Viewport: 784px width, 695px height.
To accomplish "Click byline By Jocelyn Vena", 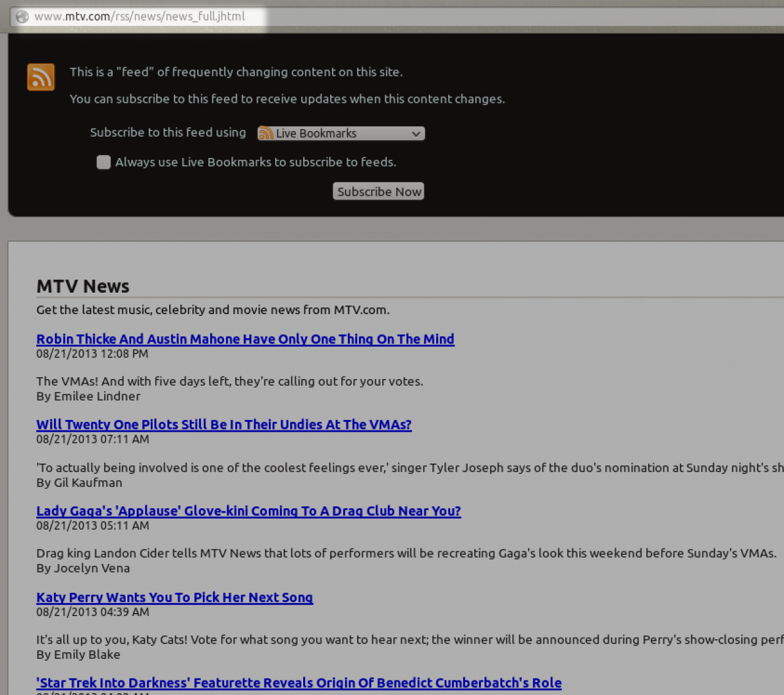I will [83, 569].
